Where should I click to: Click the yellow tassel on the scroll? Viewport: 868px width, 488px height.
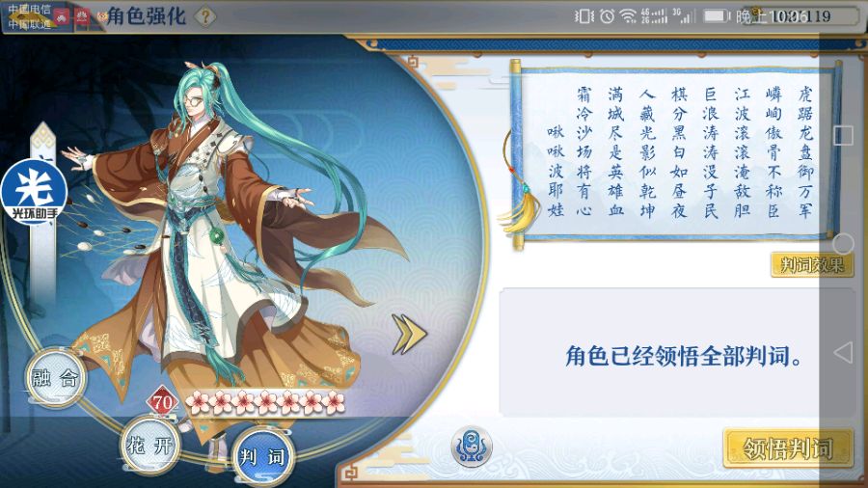pyautogui.click(x=522, y=210)
